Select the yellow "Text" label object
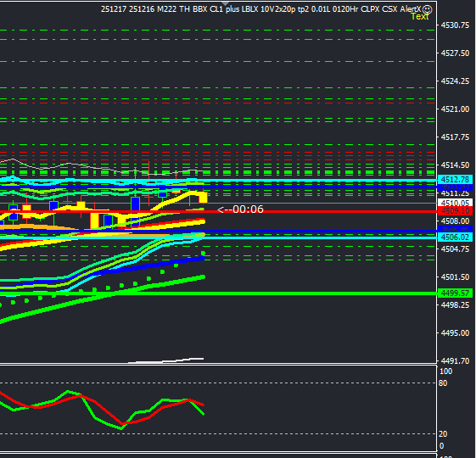Screen dimensions: 476x458 tap(420, 16)
